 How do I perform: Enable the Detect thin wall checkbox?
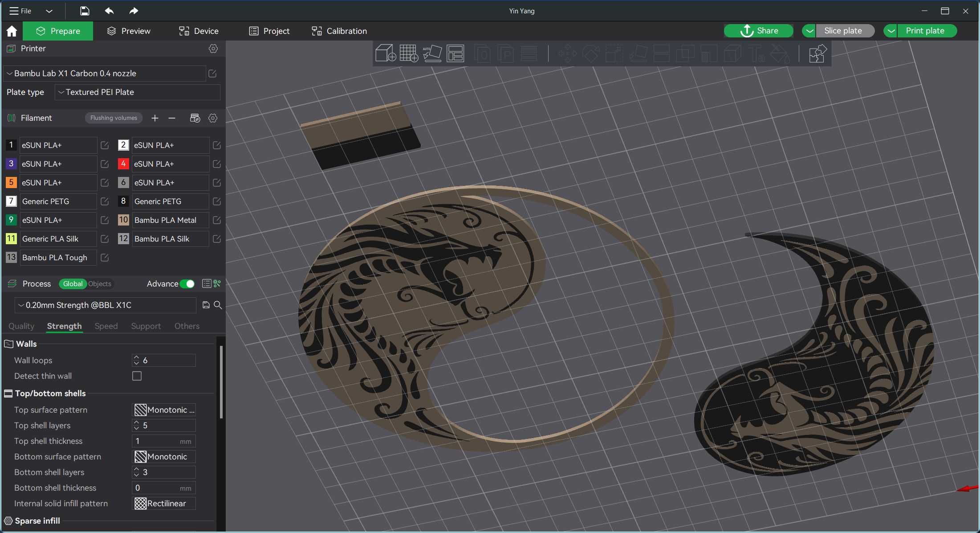tap(137, 376)
